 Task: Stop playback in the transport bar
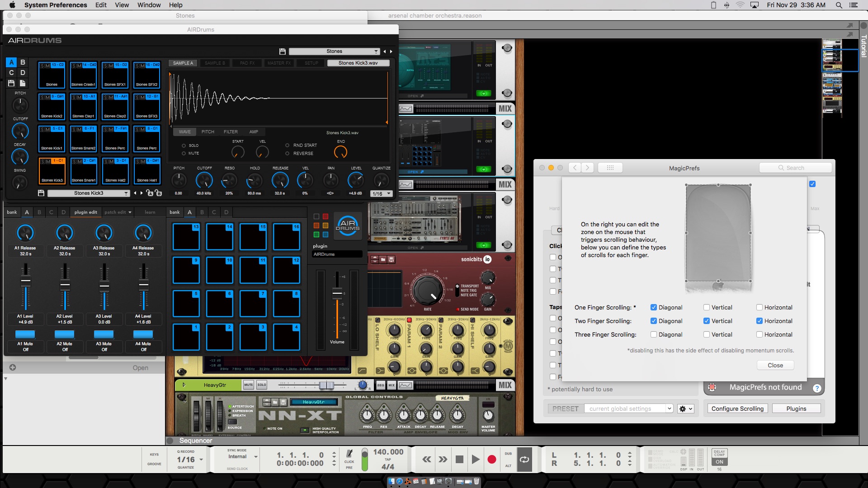(x=459, y=460)
